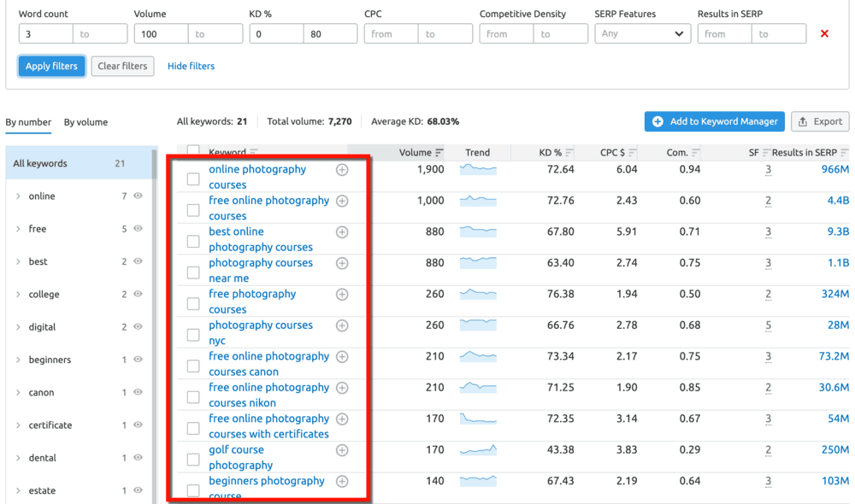855x504 pixels.
Task: Expand the "online" keyword group
Action: pos(17,196)
